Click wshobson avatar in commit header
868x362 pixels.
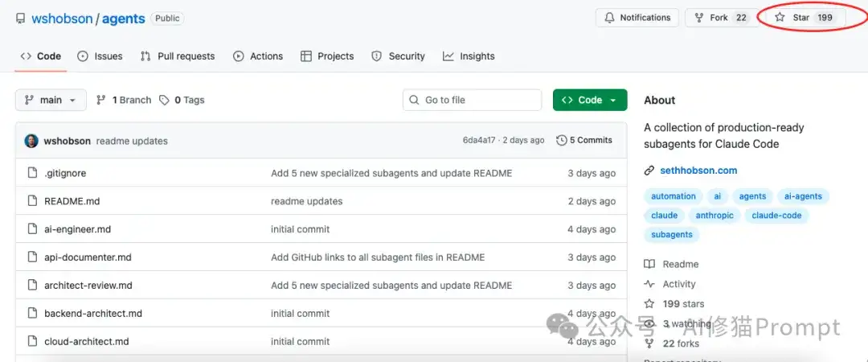(31, 141)
